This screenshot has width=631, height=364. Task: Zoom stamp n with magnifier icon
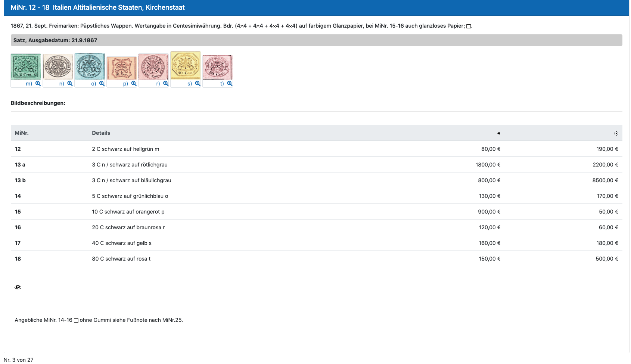(x=70, y=84)
